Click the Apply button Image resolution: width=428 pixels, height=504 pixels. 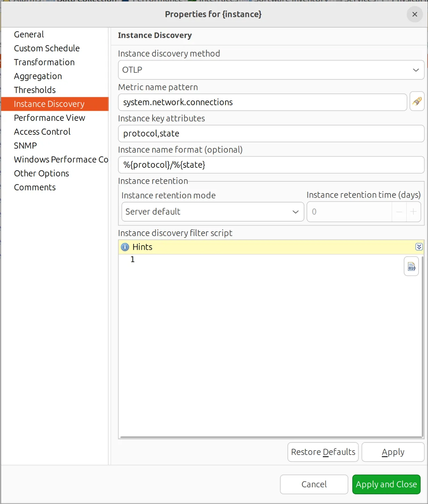coord(393,452)
